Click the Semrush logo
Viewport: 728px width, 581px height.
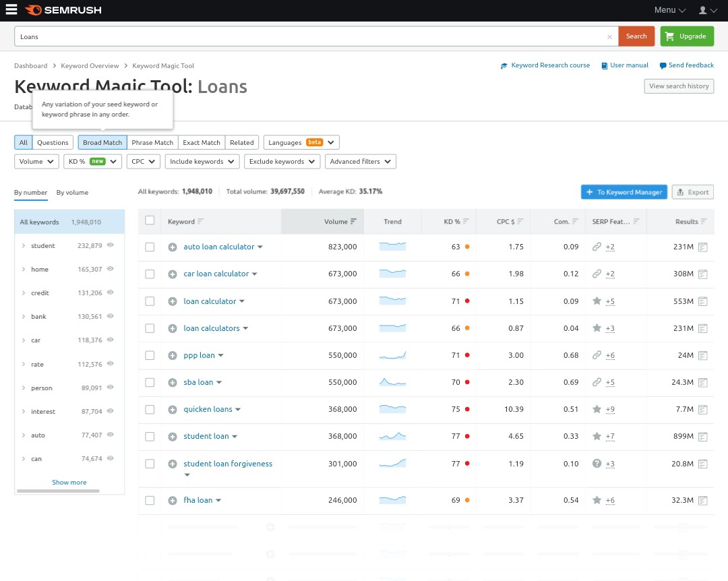[x=63, y=9]
